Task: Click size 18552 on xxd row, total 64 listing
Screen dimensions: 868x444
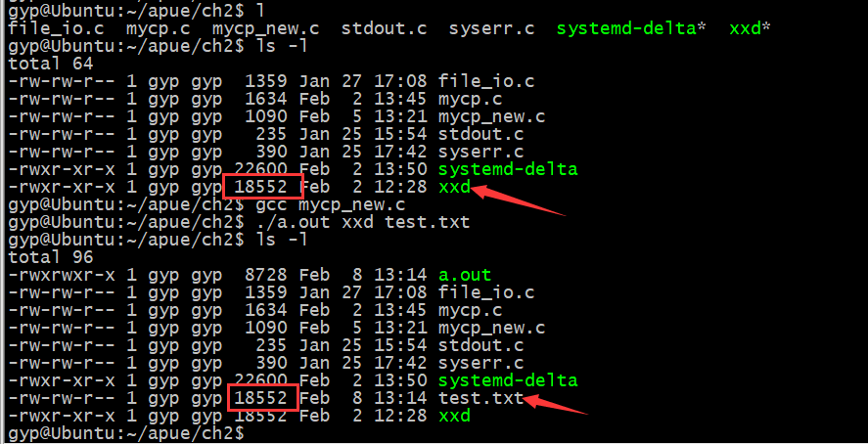Action: [260, 187]
